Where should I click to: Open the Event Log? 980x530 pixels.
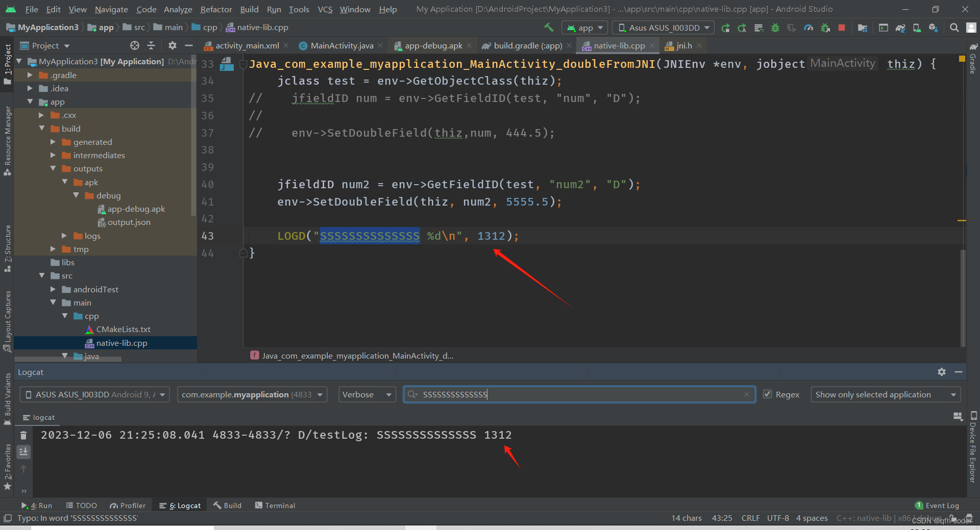coord(937,506)
